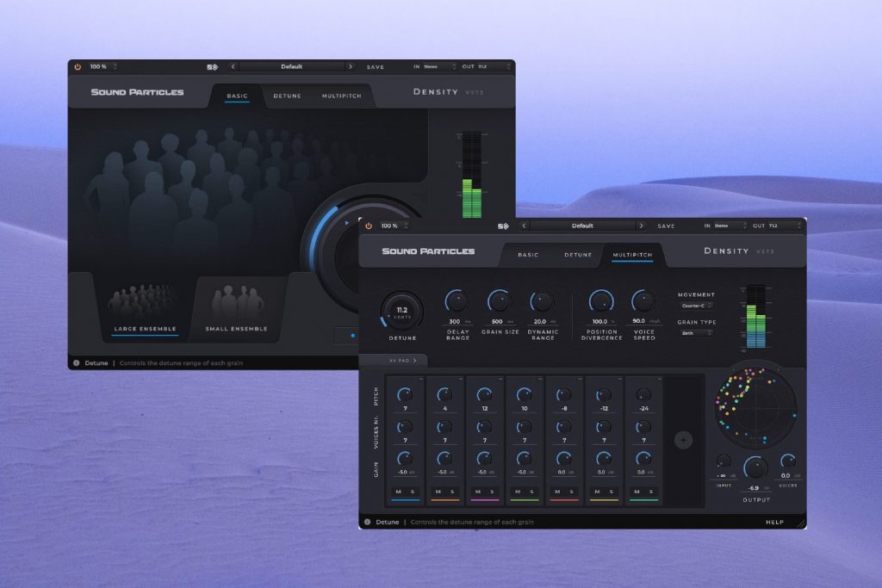Solo the red voice channel with pitch -8
Screen dimensions: 882x588
[x=572, y=492]
